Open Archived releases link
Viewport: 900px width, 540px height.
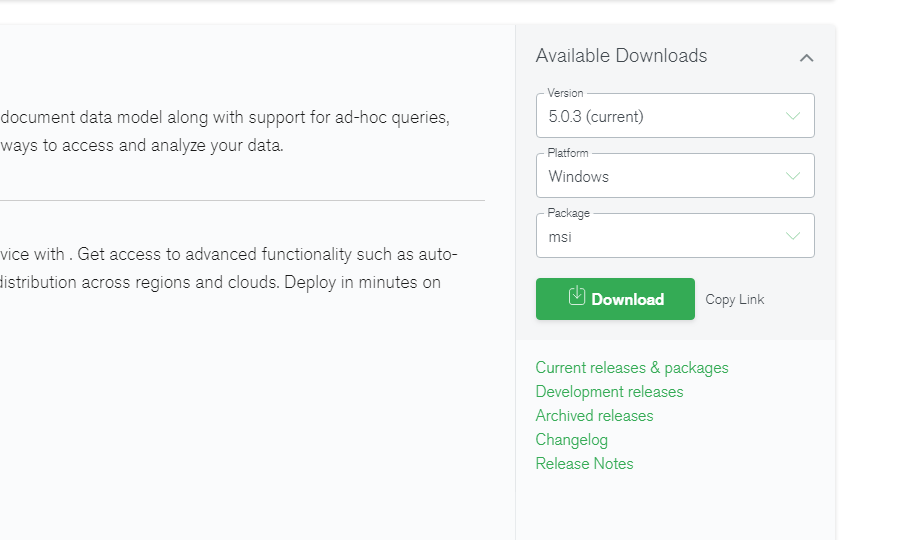(x=594, y=416)
